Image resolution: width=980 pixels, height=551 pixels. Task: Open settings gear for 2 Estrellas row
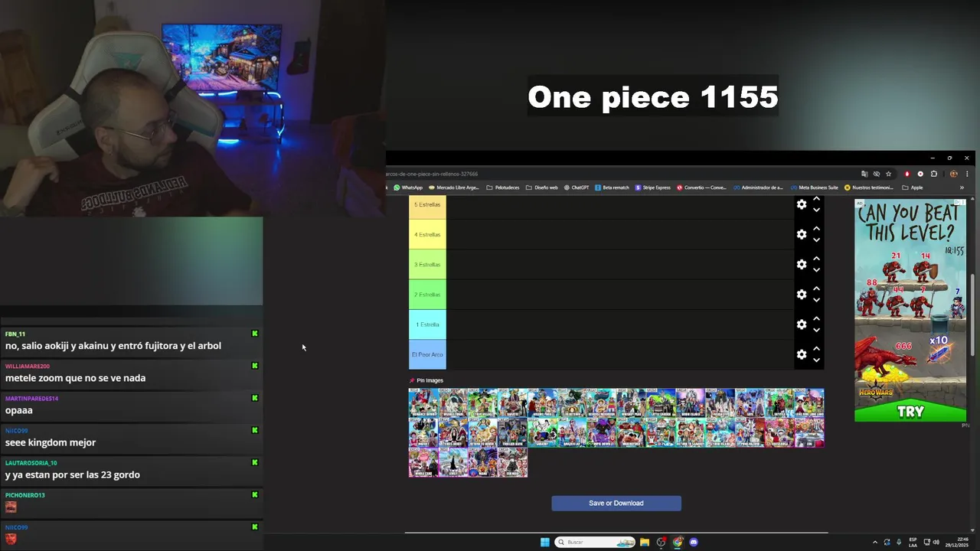pos(802,294)
